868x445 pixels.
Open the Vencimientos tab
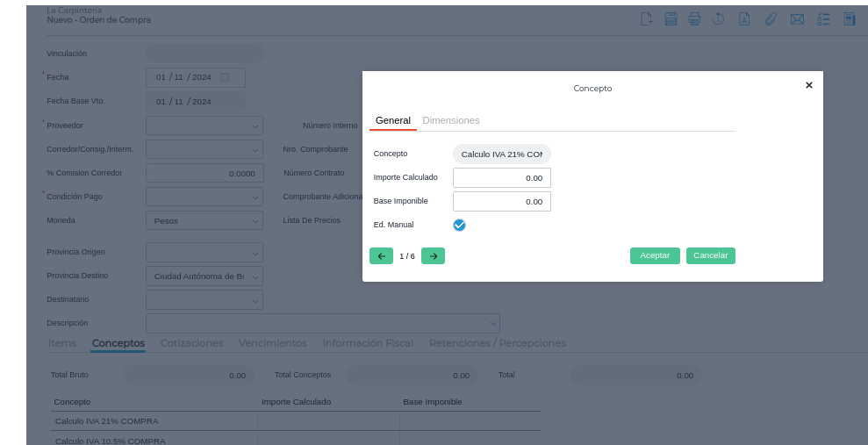point(272,343)
